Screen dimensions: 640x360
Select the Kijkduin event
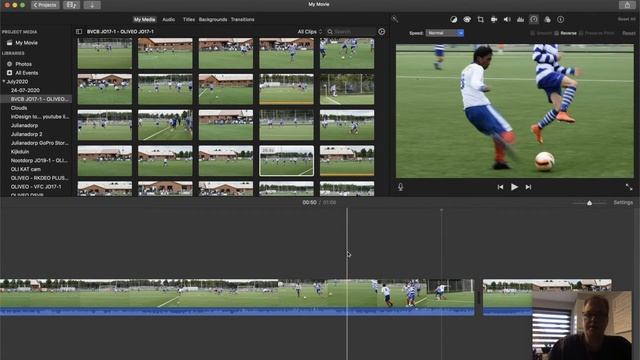coord(20,151)
